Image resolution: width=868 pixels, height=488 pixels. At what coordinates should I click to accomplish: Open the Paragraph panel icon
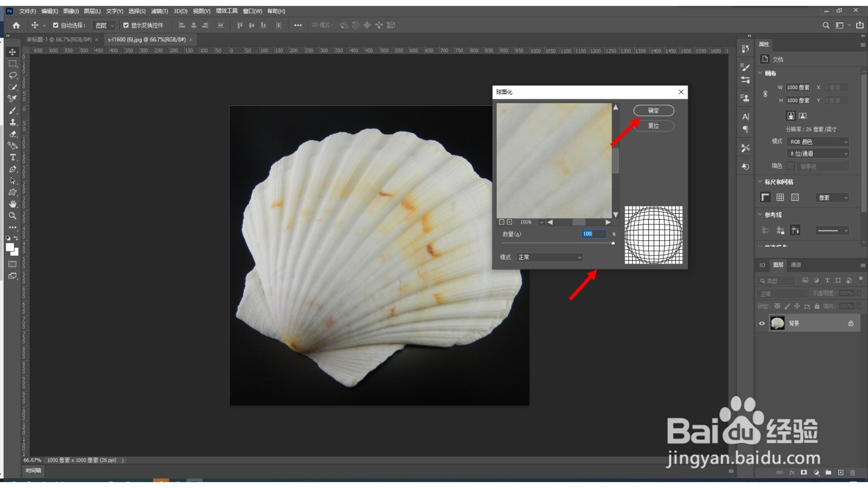point(746,129)
